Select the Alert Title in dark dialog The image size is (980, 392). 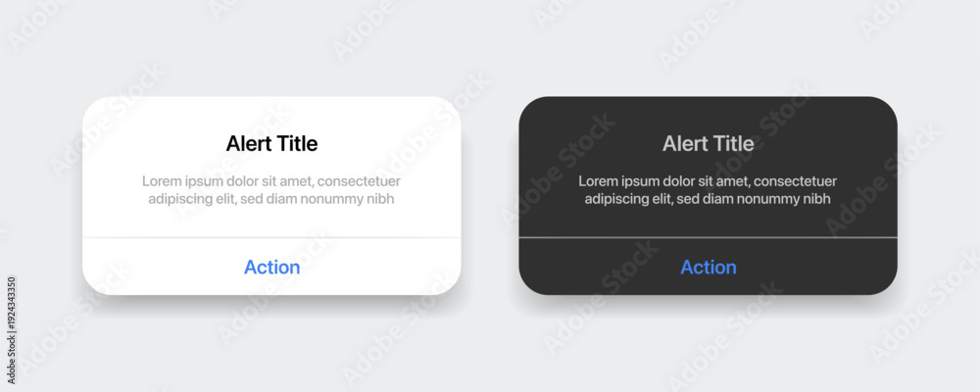[x=709, y=144]
